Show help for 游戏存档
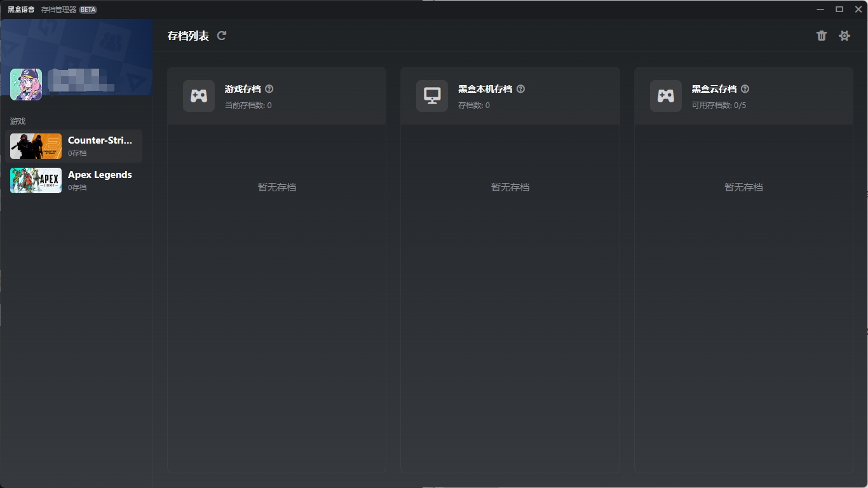Screen dimensions: 868x488 (269, 89)
